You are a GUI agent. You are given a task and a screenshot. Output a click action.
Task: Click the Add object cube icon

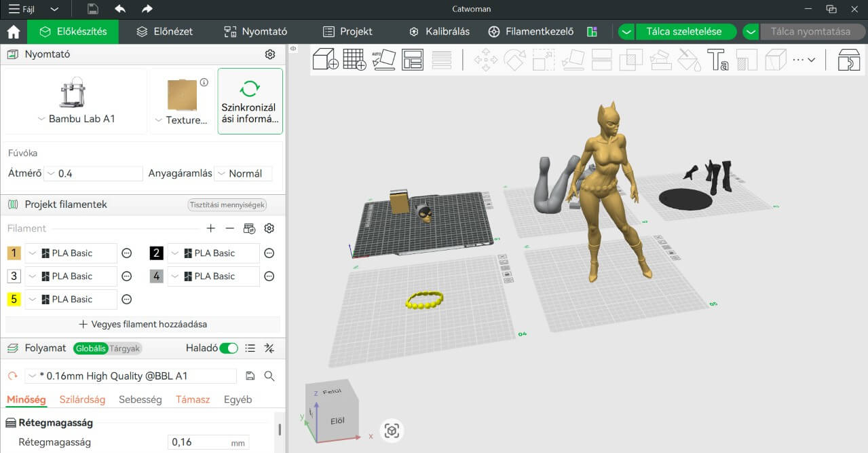pos(325,59)
